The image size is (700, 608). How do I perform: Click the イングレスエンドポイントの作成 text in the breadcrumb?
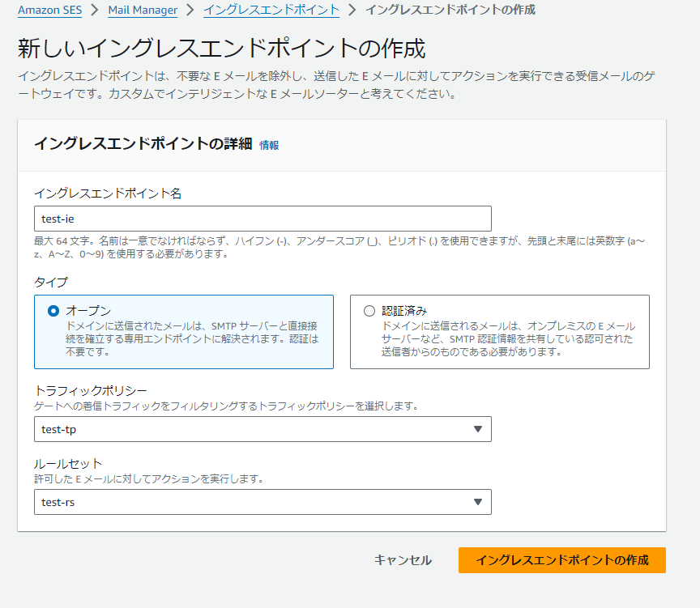(450, 10)
